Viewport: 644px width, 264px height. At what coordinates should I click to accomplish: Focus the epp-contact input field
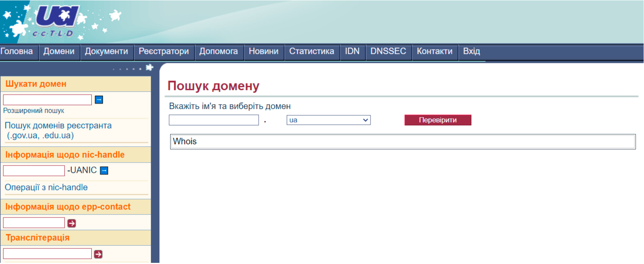pos(34,223)
